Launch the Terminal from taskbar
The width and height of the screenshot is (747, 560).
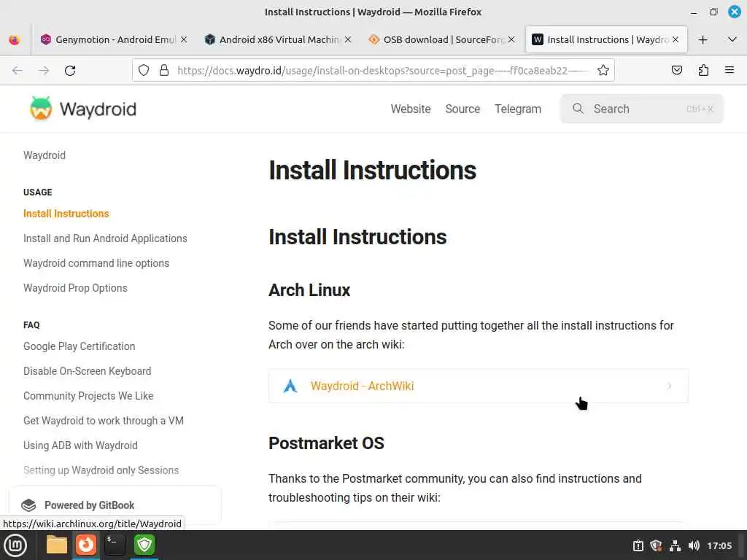[x=115, y=545]
